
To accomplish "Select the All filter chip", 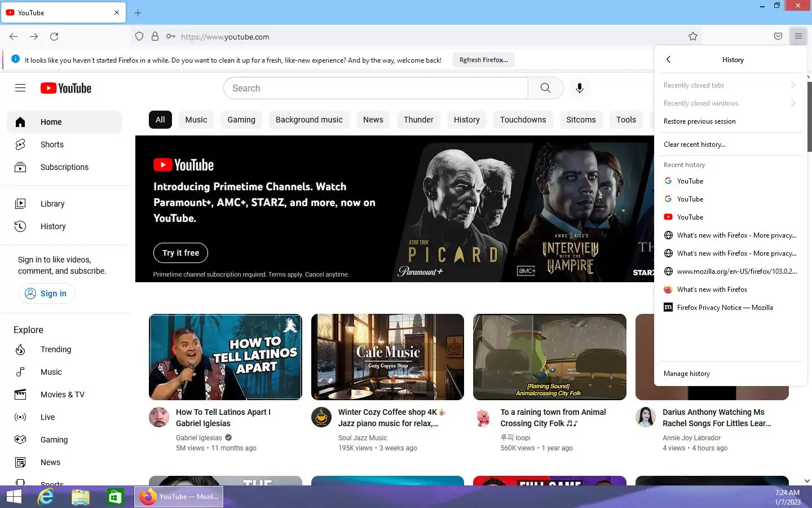I will [160, 120].
